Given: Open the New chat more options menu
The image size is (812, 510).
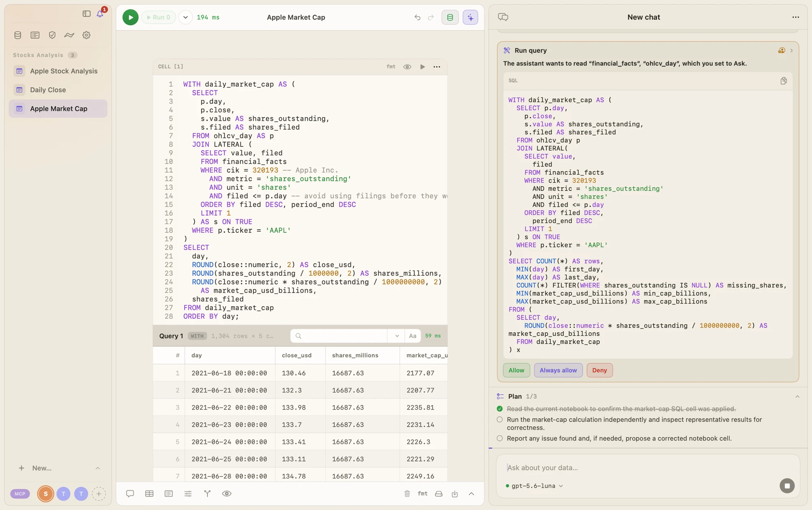Looking at the screenshot, I should (795, 17).
